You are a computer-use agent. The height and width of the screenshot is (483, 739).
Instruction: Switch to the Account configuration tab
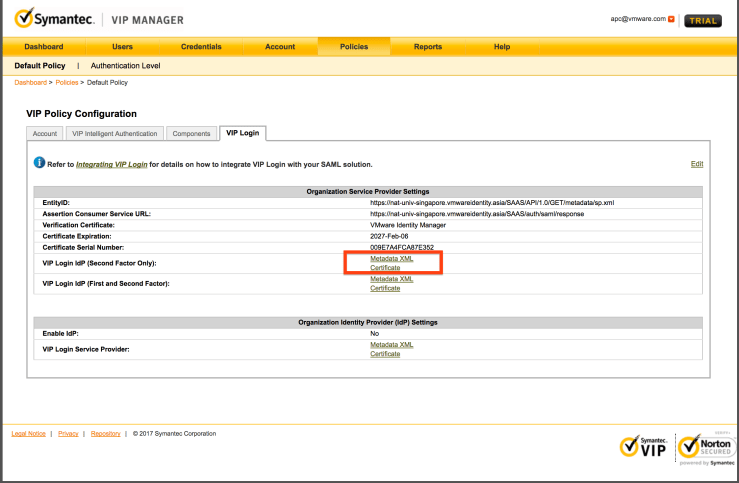45,133
